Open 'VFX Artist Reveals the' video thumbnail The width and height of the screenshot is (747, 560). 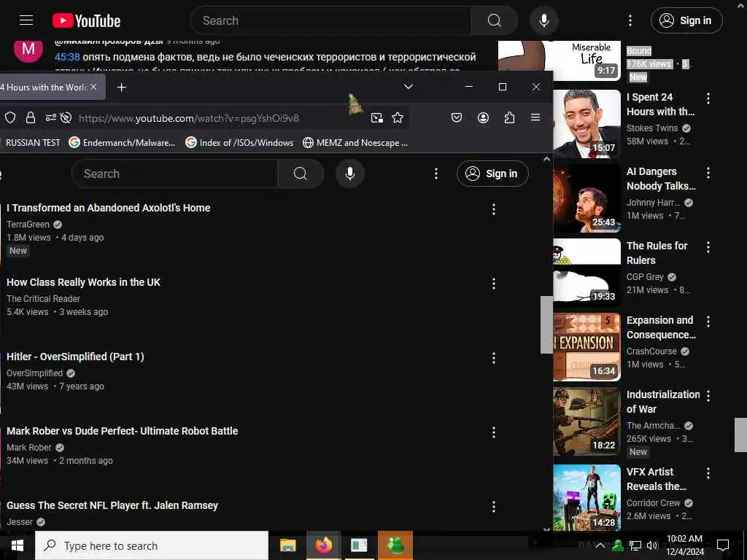pos(587,497)
